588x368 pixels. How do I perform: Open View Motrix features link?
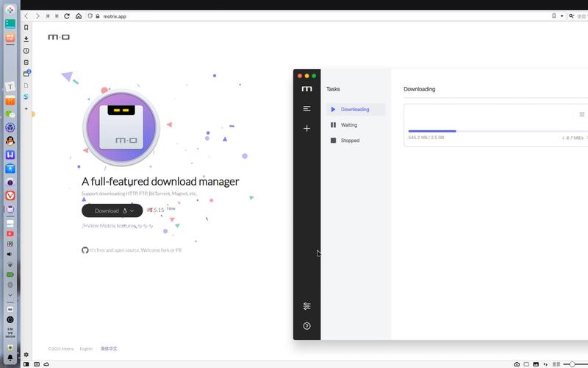pyautogui.click(x=118, y=226)
